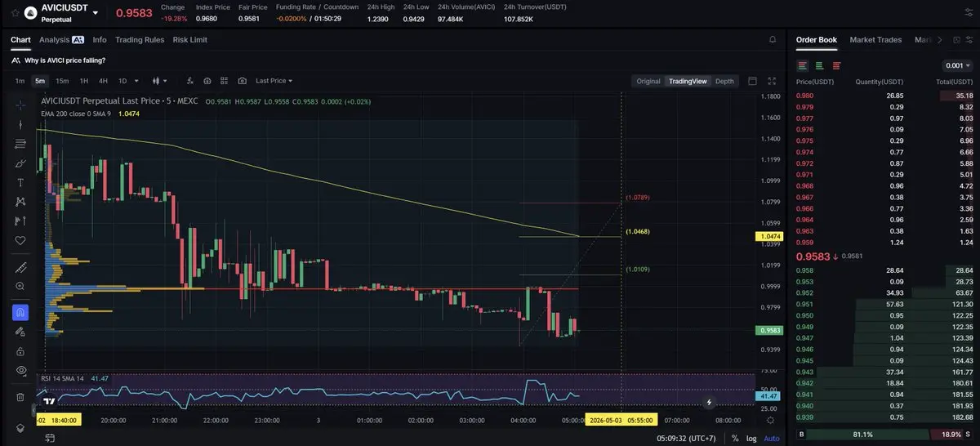980x446 pixels.
Task: Expand the chart to fullscreen
Action: (x=772, y=81)
